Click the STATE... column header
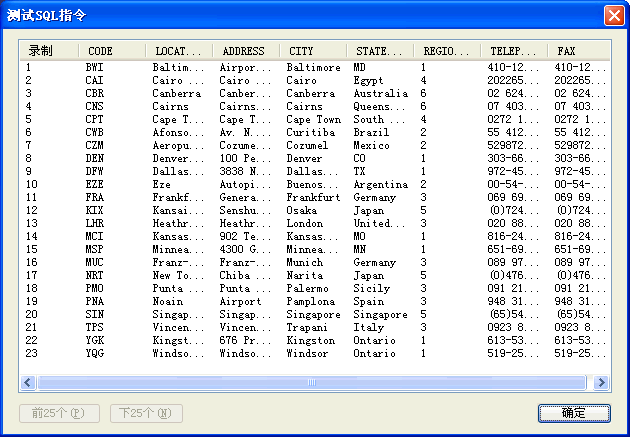630x437 pixels. pyautogui.click(x=380, y=51)
